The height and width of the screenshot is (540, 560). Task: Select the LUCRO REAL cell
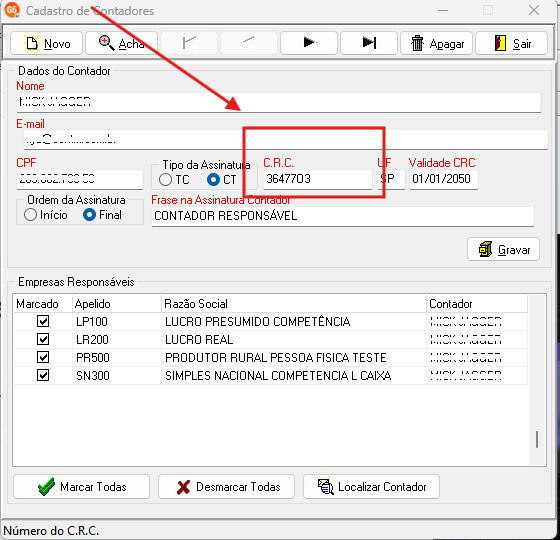[x=294, y=340]
